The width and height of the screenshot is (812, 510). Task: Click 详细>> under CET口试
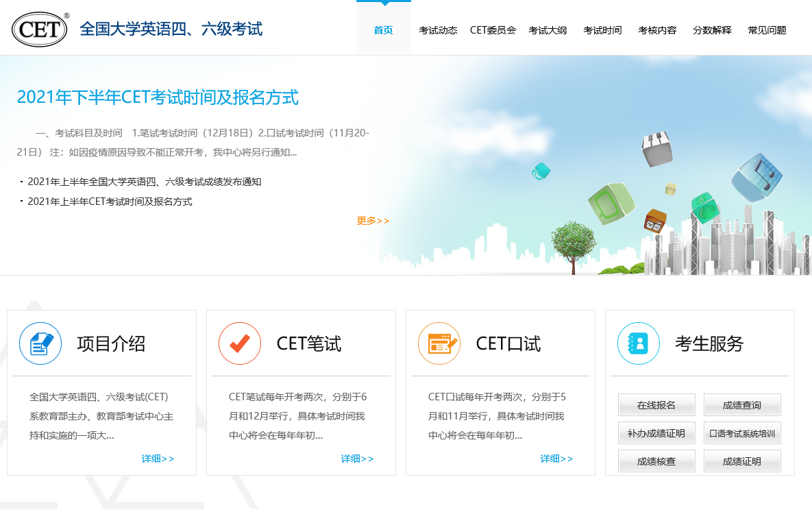[556, 459]
